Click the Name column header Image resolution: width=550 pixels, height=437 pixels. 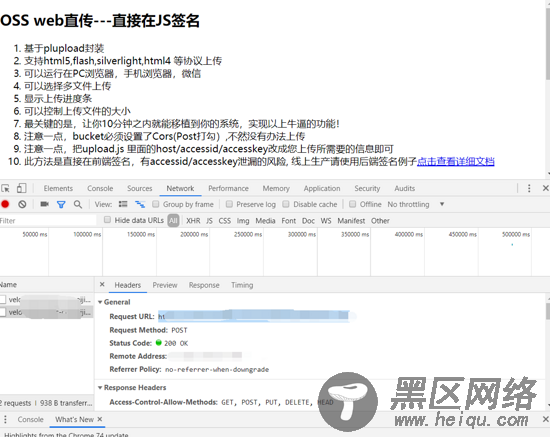point(47,284)
